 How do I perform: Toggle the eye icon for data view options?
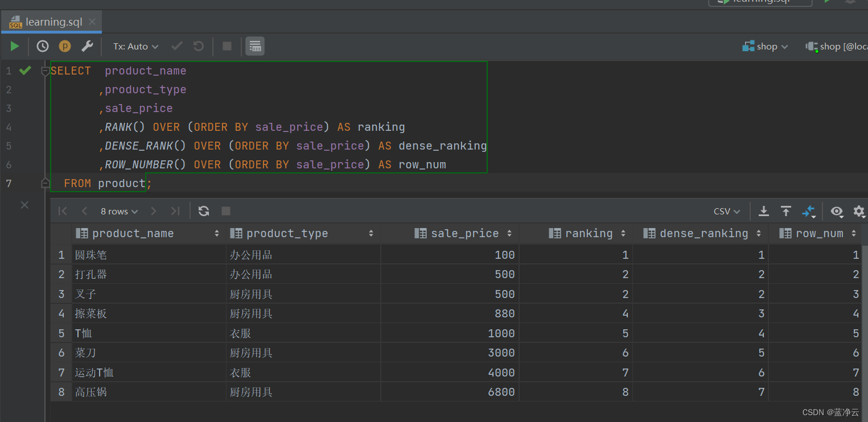(x=837, y=210)
